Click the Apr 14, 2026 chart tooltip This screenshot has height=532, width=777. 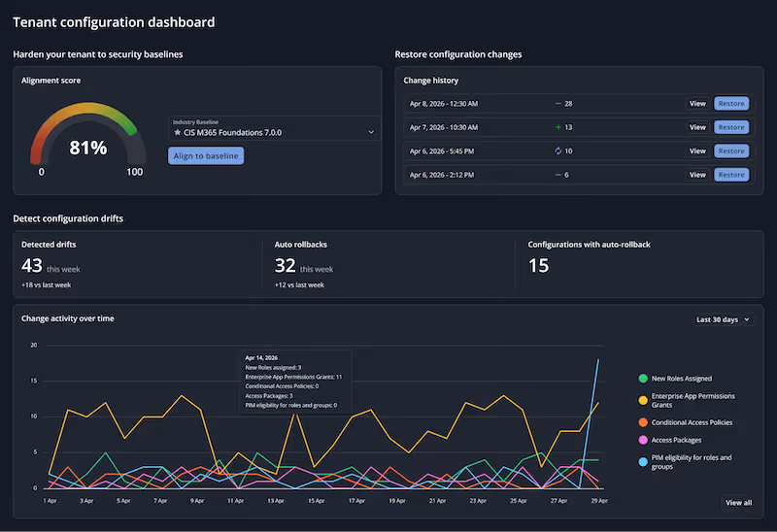[295, 381]
